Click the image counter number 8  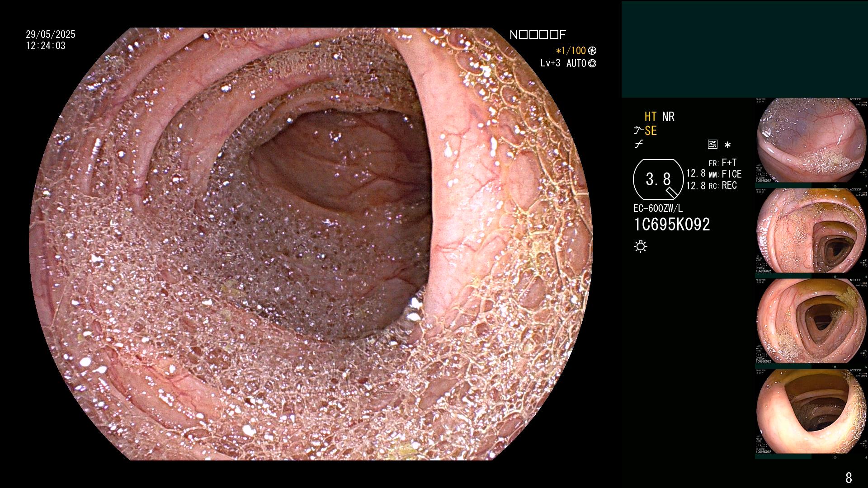(x=849, y=477)
